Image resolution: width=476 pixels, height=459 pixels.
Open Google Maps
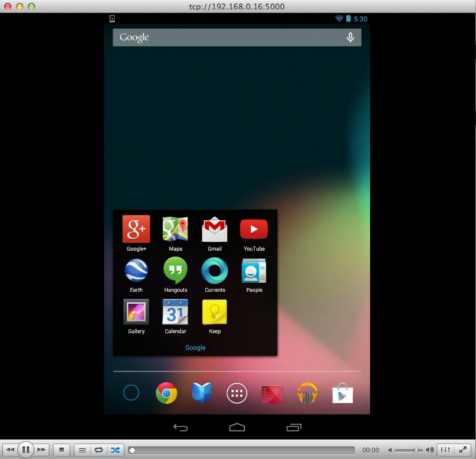175,229
